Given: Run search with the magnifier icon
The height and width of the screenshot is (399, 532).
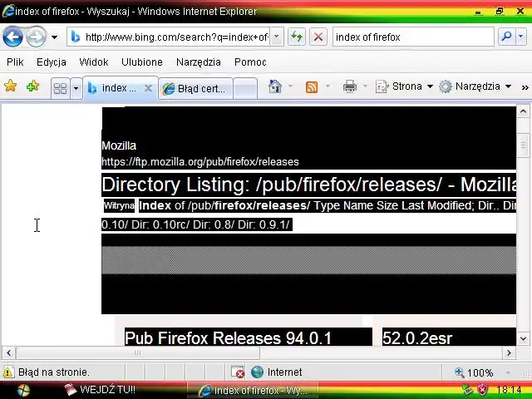Looking at the screenshot, I should [x=506, y=37].
